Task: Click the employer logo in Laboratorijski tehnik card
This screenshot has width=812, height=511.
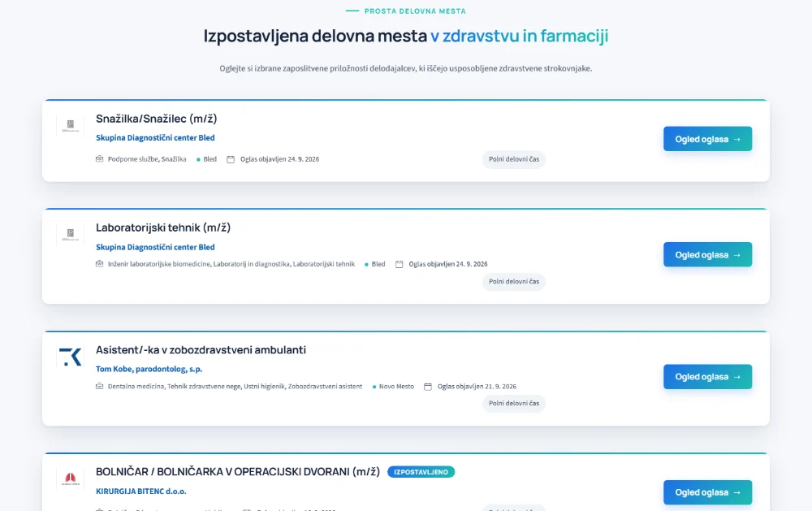Action: point(71,235)
